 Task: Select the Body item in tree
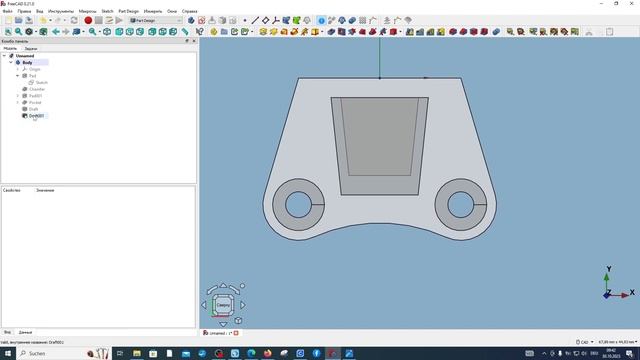pyautogui.click(x=27, y=62)
